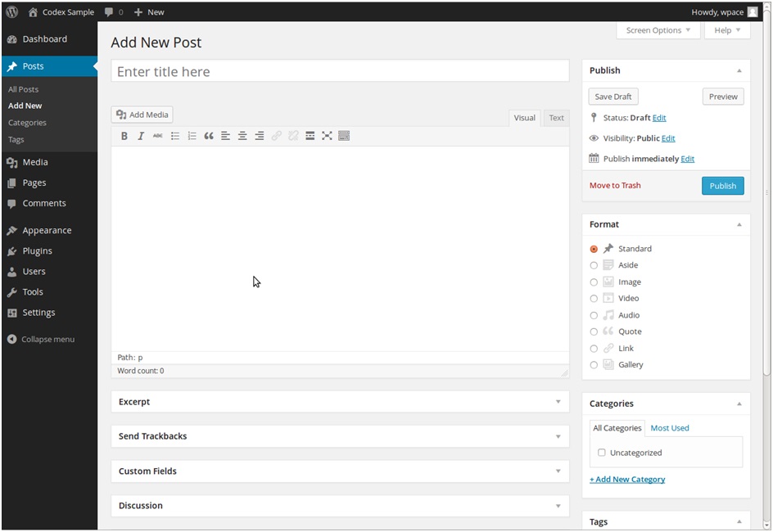Insert the Read More tag

coord(310,136)
